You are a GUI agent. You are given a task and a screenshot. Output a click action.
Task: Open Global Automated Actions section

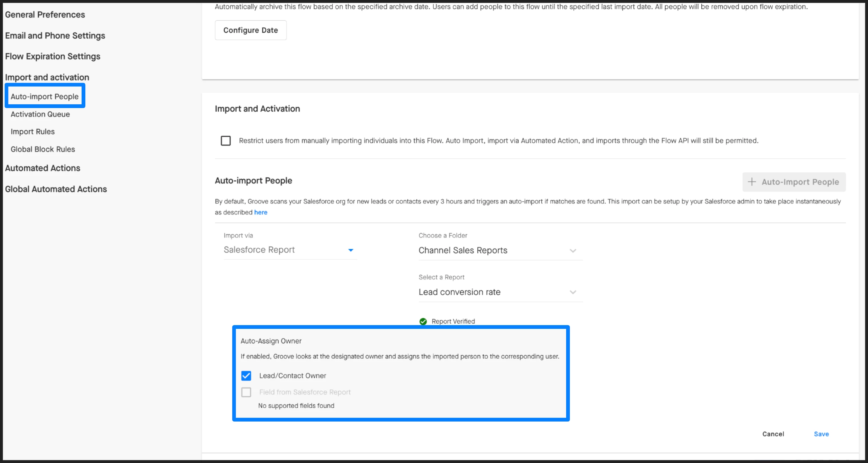coord(56,189)
